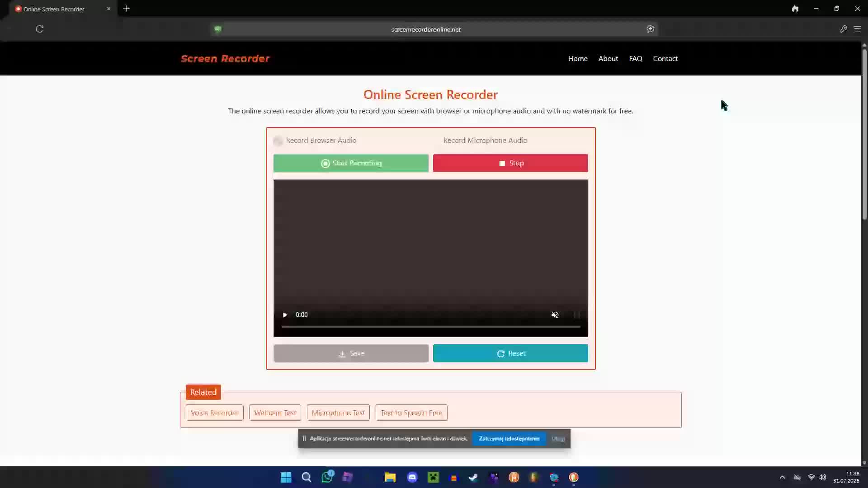Image resolution: width=868 pixels, height=488 pixels.
Task: Open the dark orange taskbar app icon
Action: pos(534,477)
